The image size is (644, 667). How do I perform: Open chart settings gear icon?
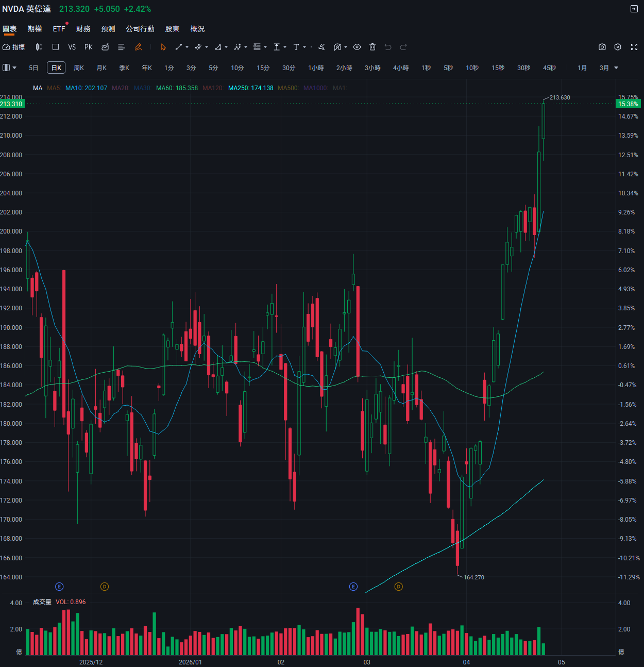(617, 47)
